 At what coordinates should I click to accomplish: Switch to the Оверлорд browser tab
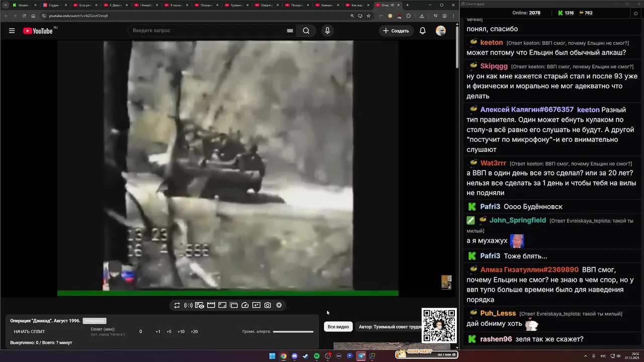pyautogui.click(x=266, y=5)
